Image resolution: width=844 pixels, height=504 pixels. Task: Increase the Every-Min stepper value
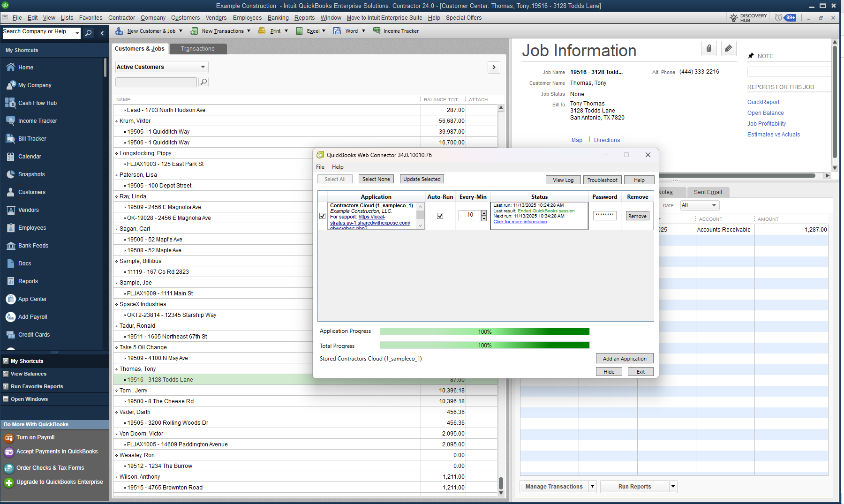[484, 213]
